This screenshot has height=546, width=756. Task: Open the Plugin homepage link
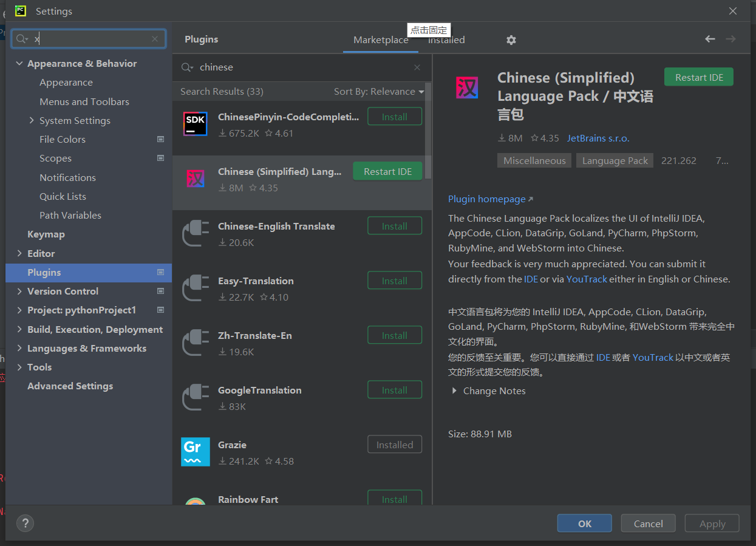[491, 199]
